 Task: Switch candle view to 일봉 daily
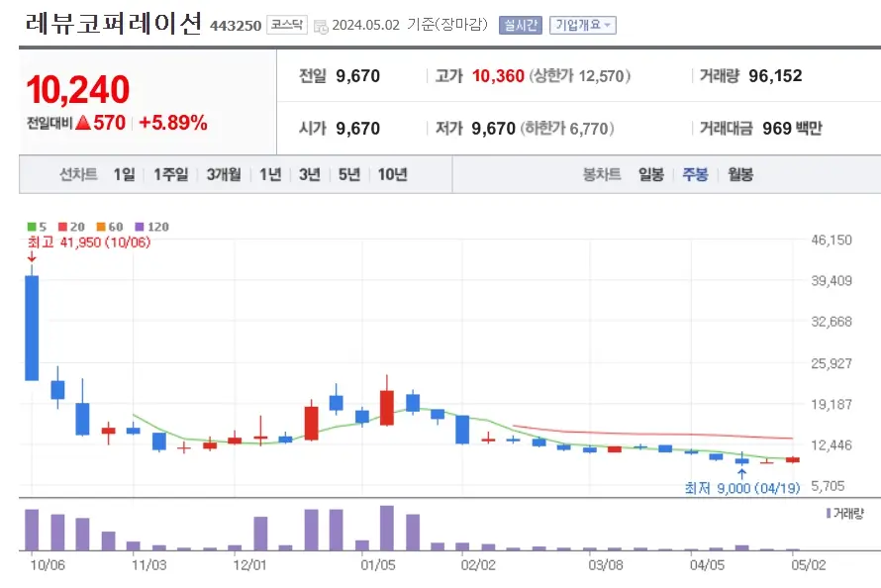651,173
